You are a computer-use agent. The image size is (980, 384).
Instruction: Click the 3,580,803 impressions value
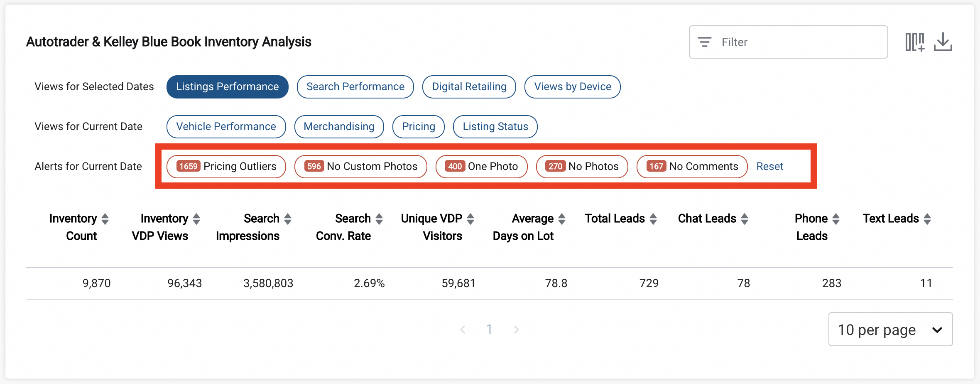268,283
